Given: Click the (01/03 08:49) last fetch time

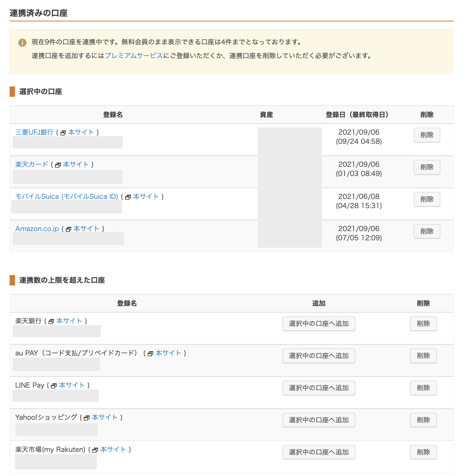Looking at the screenshot, I should tap(359, 174).
